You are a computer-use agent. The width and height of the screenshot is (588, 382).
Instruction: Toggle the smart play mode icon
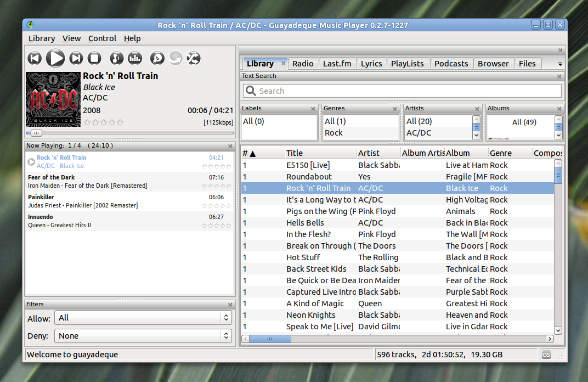pyautogui.click(x=157, y=59)
